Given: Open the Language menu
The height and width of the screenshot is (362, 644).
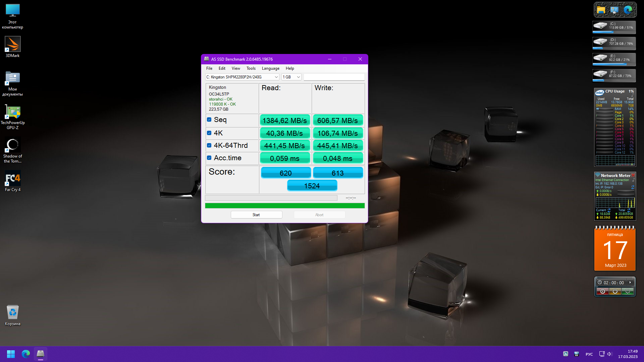Looking at the screenshot, I should [x=270, y=68].
